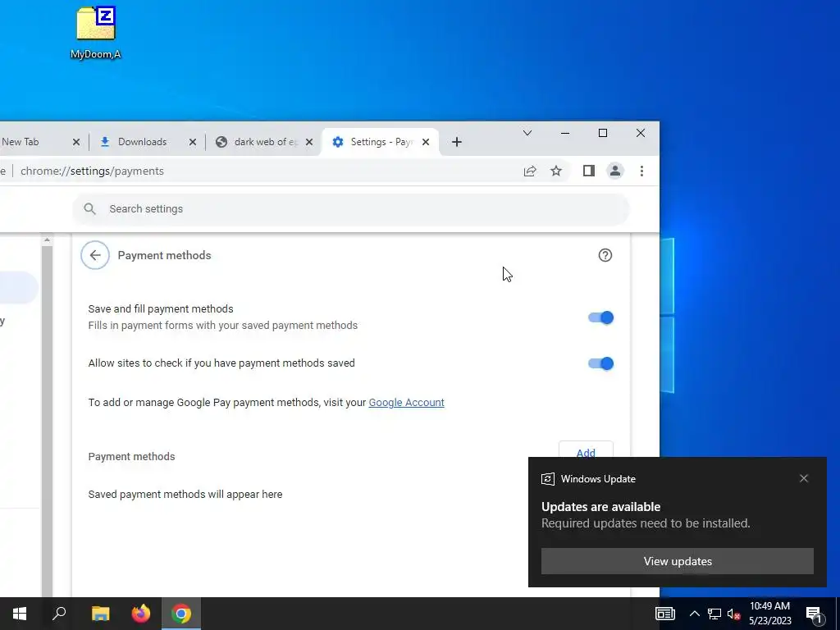Click the gear icon on Settings tab
Image resolution: width=840 pixels, height=630 pixels.
click(x=337, y=142)
